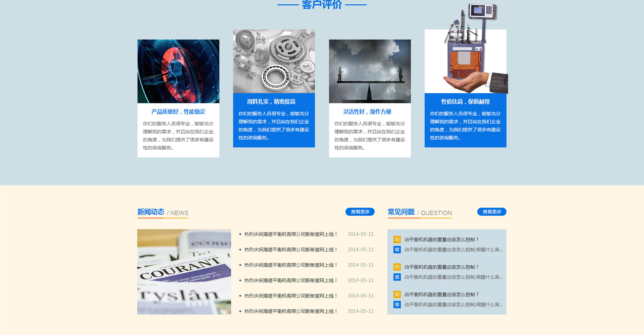Image resolution: width=644 pixels, height=335 pixels.
Task: Click 查看更多 in the 常见问题 section
Action: point(492,212)
